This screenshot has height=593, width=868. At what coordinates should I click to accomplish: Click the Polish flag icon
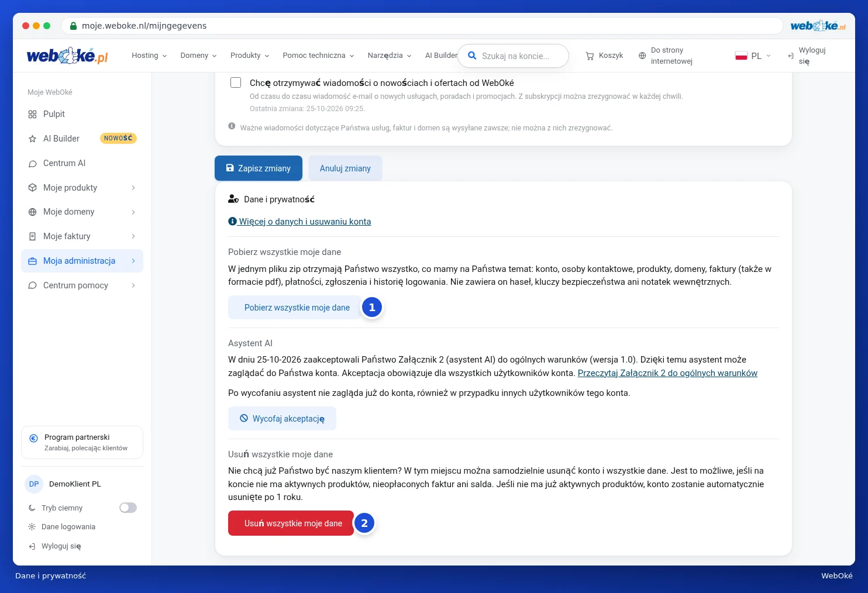(741, 56)
